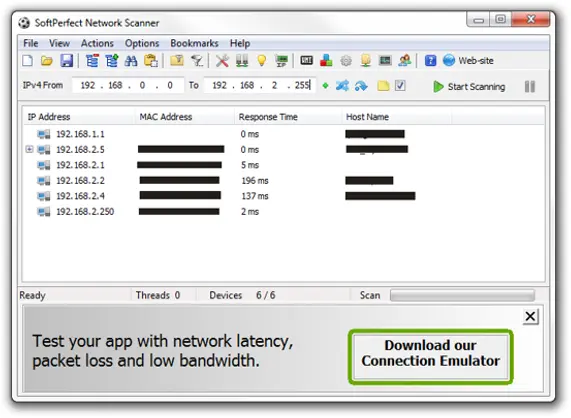The image size is (571, 418).
Task: Open program options via wrench icon
Action: click(222, 61)
